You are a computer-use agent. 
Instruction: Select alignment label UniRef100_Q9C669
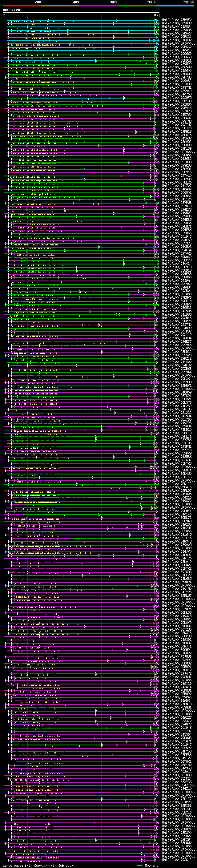(x=177, y=54)
